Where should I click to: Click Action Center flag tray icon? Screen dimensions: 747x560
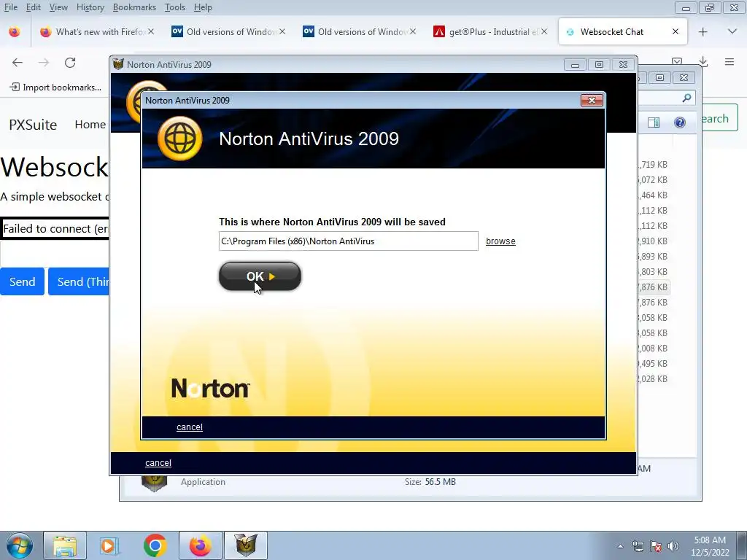coord(656,546)
